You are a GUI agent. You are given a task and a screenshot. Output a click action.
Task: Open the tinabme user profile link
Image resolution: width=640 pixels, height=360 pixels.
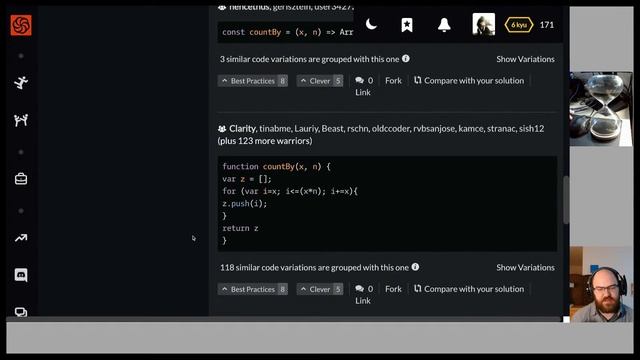pyautogui.click(x=275, y=129)
